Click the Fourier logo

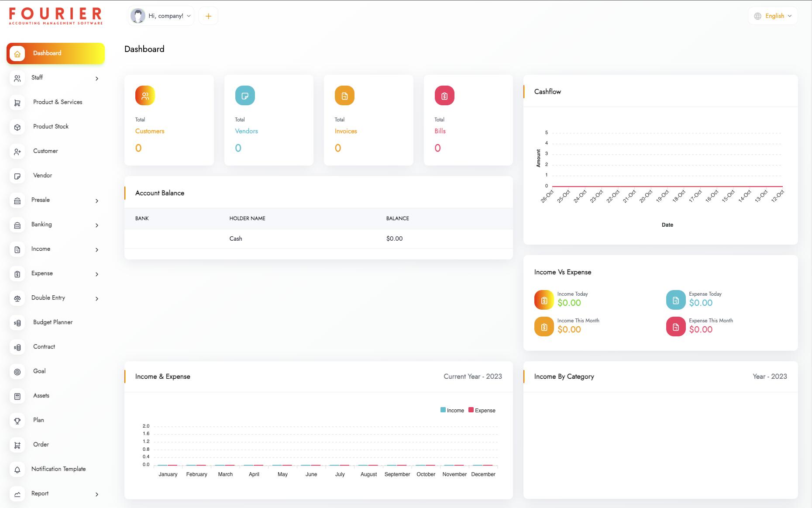(55, 16)
